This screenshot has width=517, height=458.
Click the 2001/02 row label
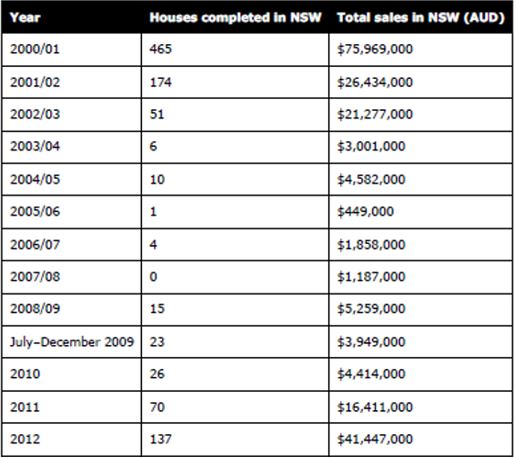[x=35, y=82]
